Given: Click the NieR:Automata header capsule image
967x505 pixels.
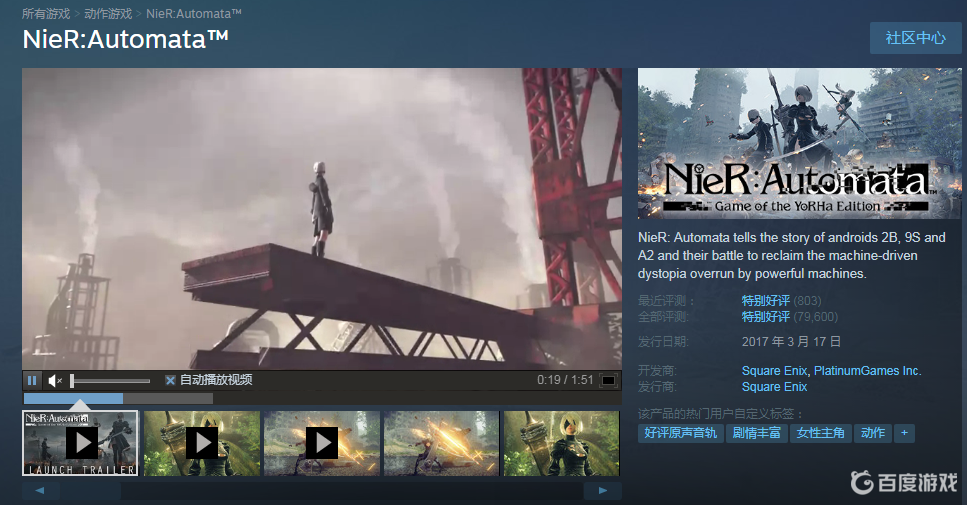Looking at the screenshot, I should tap(799, 143).
